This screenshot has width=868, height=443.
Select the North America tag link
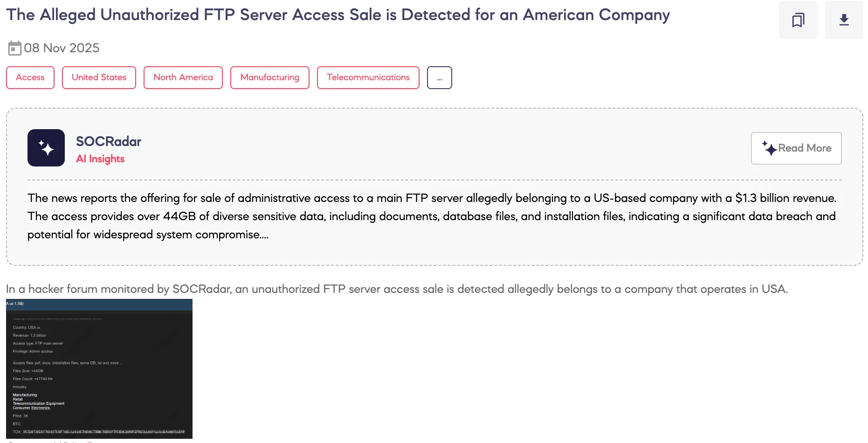(183, 77)
